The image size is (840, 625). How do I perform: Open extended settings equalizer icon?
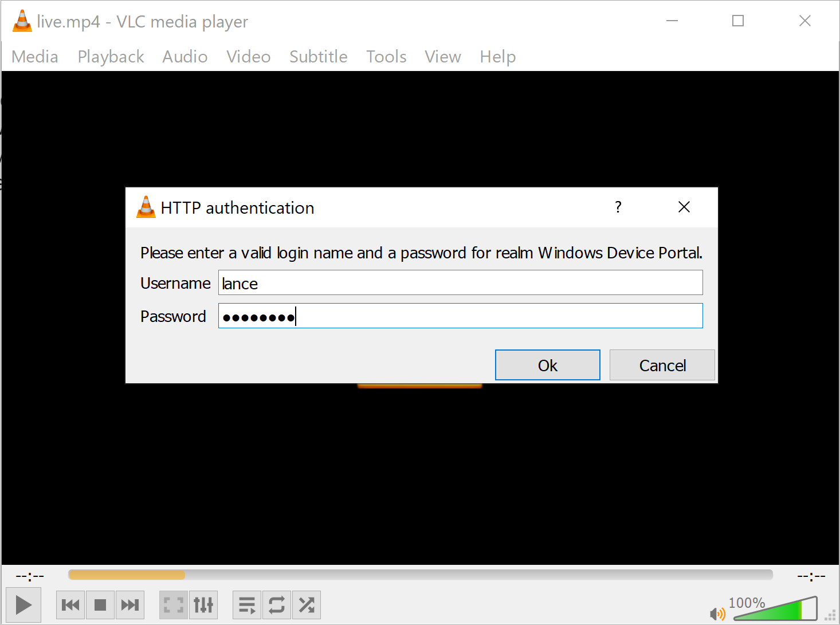pos(203,605)
